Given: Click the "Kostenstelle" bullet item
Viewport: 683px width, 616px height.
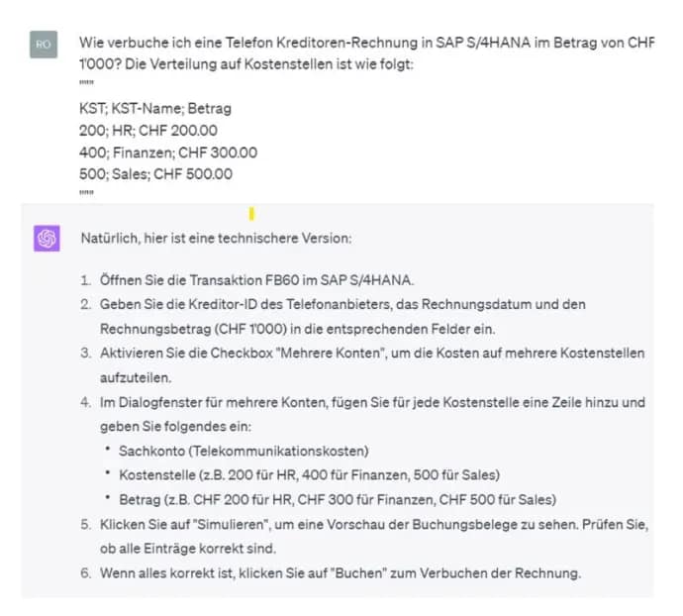Looking at the screenshot, I should (309, 474).
